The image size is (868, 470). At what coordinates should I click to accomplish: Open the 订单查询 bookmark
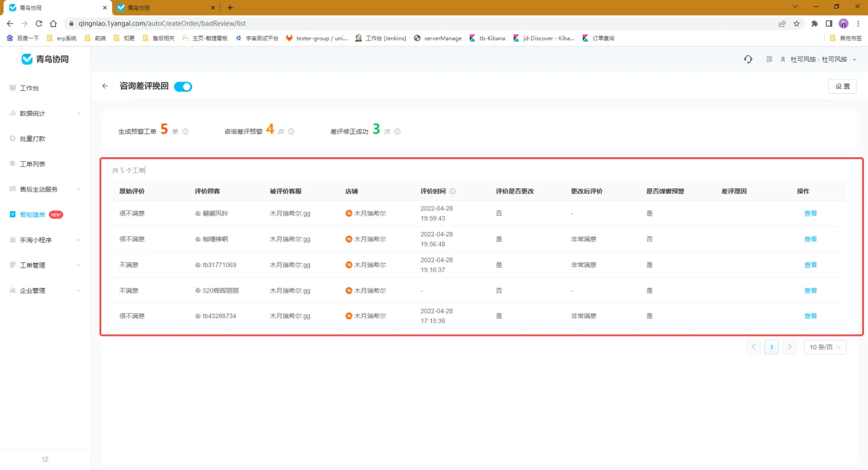pyautogui.click(x=598, y=38)
